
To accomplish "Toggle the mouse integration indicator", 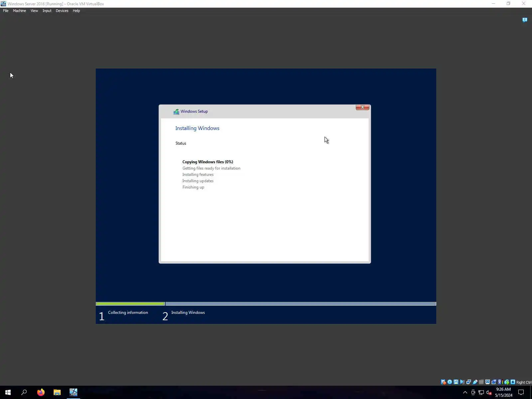I will (507, 382).
